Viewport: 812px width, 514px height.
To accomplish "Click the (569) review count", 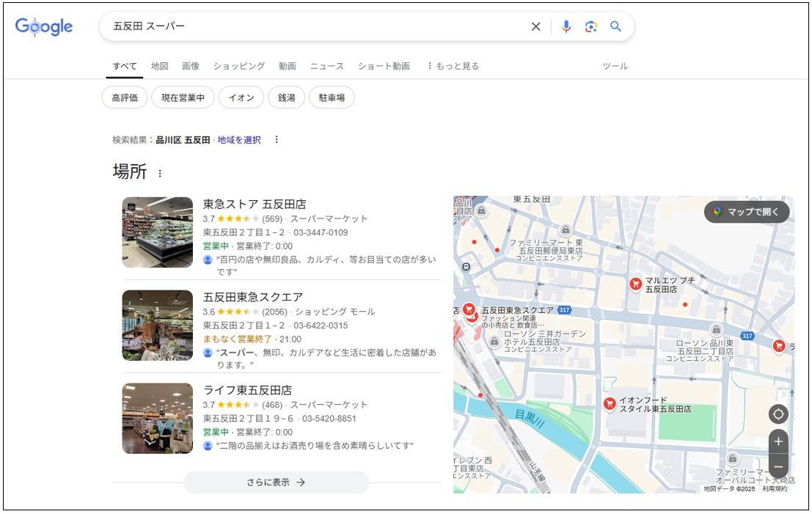I will [x=272, y=219].
